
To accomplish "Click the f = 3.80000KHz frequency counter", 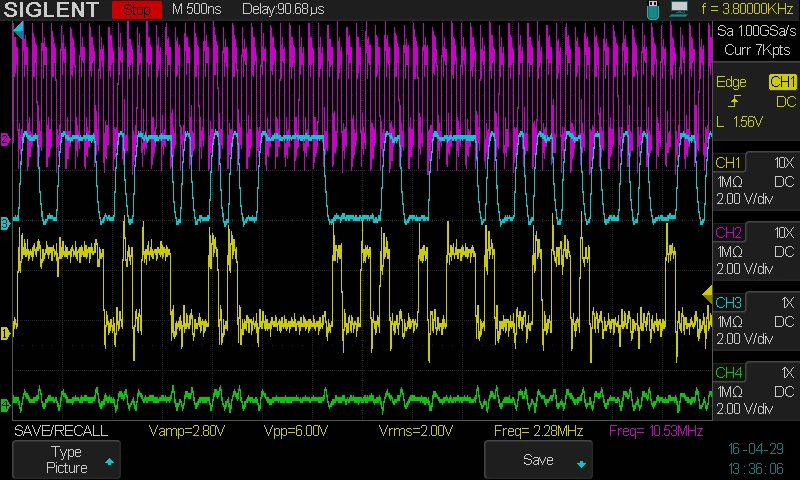I will pyautogui.click(x=748, y=9).
